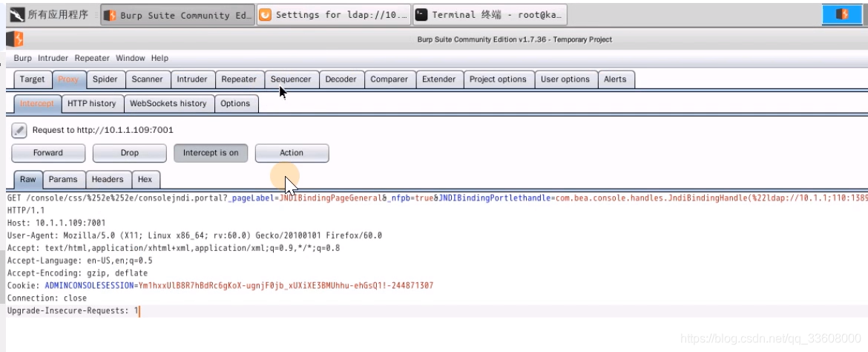Switch to the Hex view tab

[x=145, y=180]
